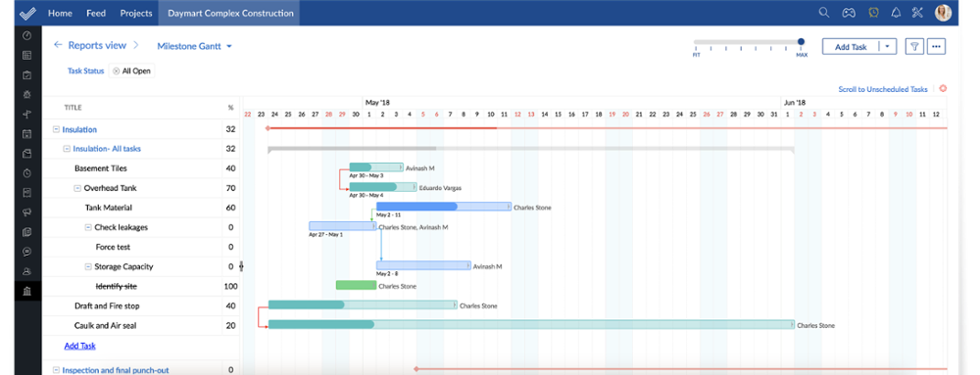Viewport: 980px width, 375px height.
Task: Collapse the Check leakages task
Action: 88,227
